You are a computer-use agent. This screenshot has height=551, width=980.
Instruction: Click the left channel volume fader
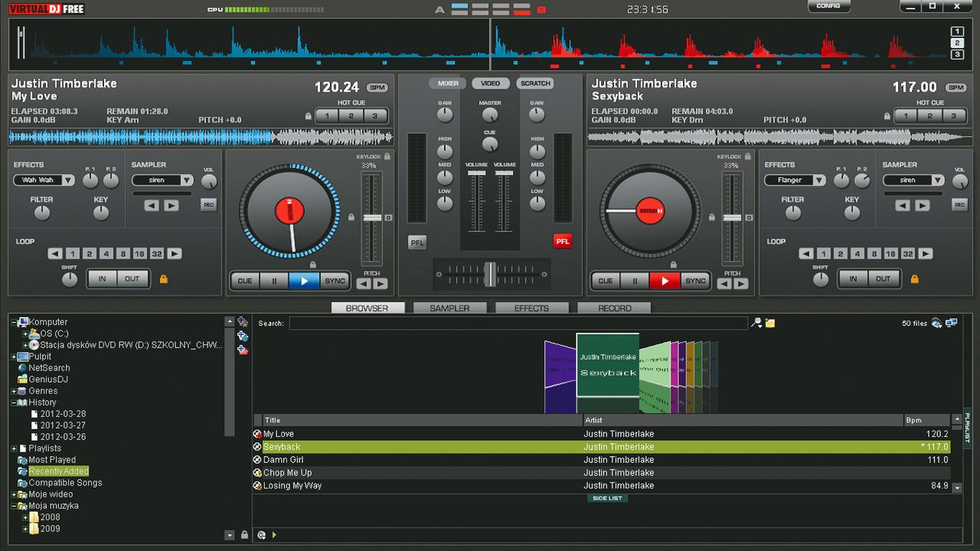pos(476,174)
